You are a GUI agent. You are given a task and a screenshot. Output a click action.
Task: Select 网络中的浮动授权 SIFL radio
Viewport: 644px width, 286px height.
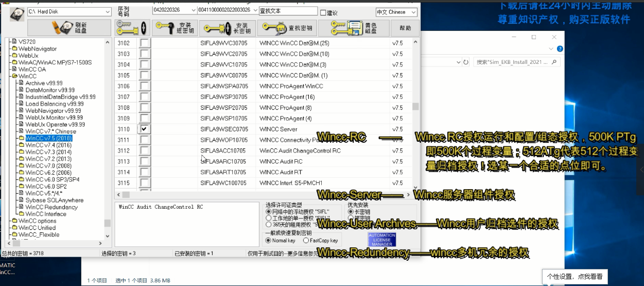[268, 212]
